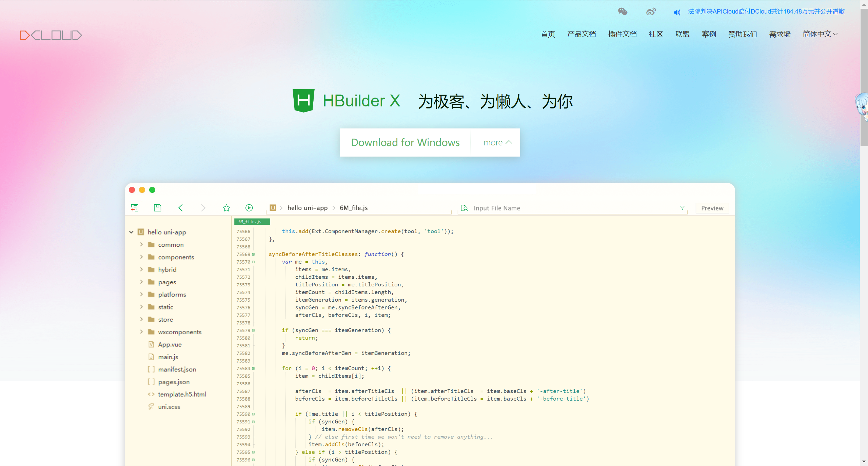
Task: Click the 6M_file.js editor tab
Action: [252, 221]
